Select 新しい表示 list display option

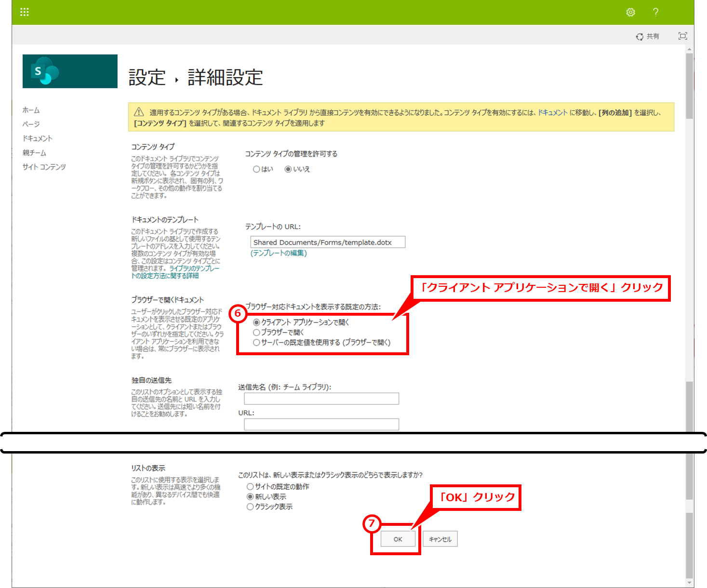click(250, 497)
